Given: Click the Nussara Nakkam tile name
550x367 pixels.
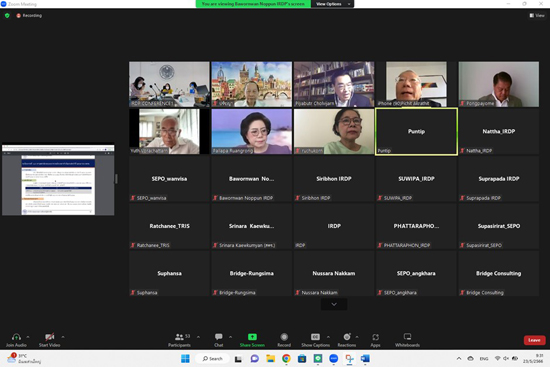Looking at the screenshot, I should tap(334, 273).
